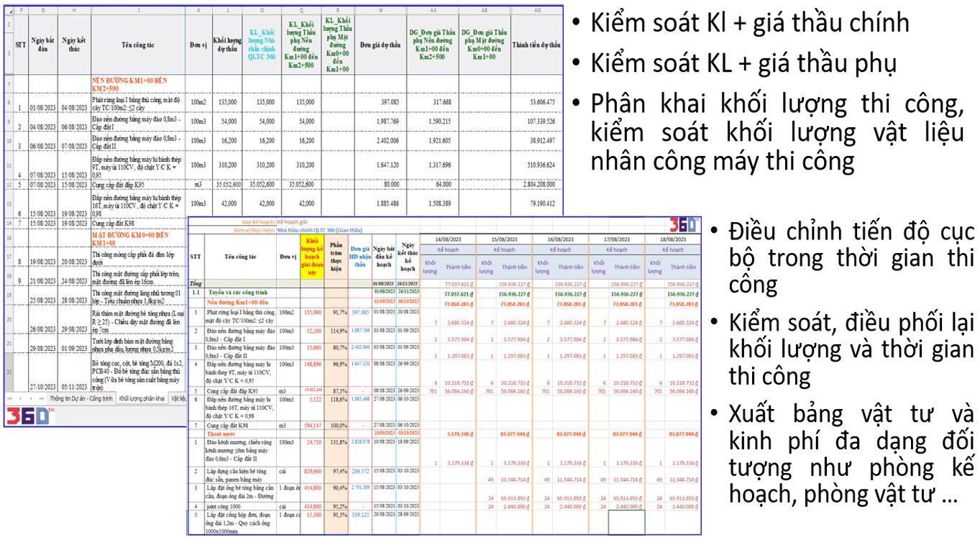Select the 'Tổng' summary row label
Viewport: 980px width, 537px height.
click(196, 285)
